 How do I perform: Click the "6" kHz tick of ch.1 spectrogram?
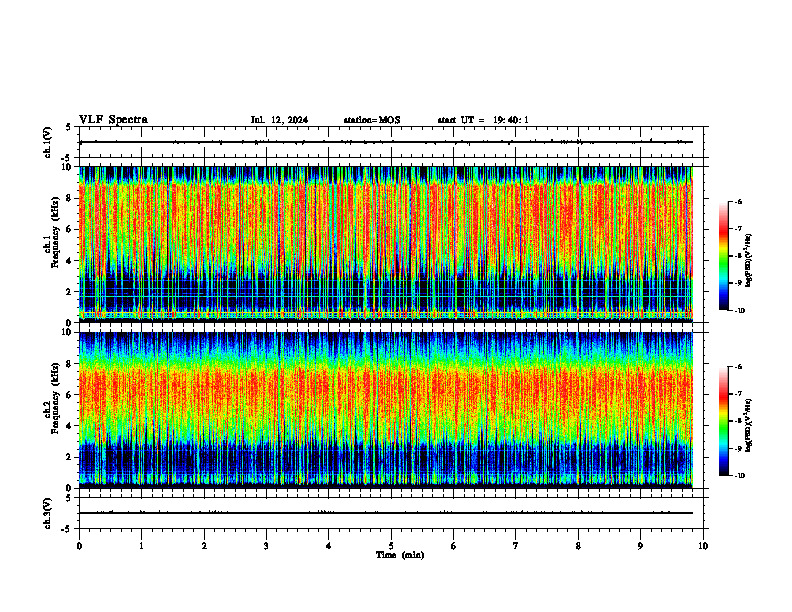[69, 230]
